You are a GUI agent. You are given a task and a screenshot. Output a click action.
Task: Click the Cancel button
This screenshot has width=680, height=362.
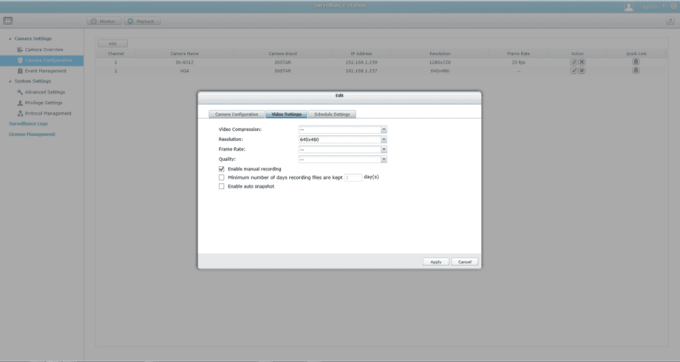click(464, 262)
